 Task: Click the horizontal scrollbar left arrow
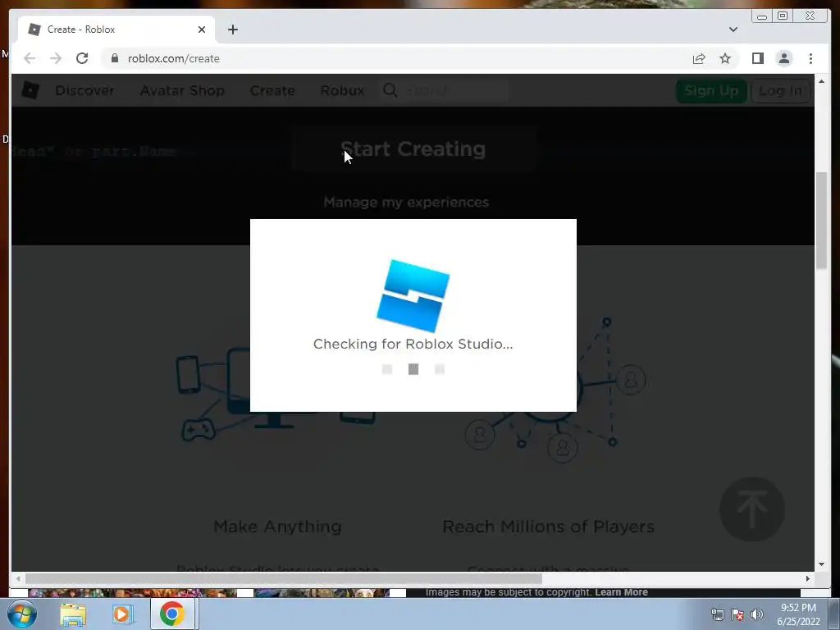(18, 578)
